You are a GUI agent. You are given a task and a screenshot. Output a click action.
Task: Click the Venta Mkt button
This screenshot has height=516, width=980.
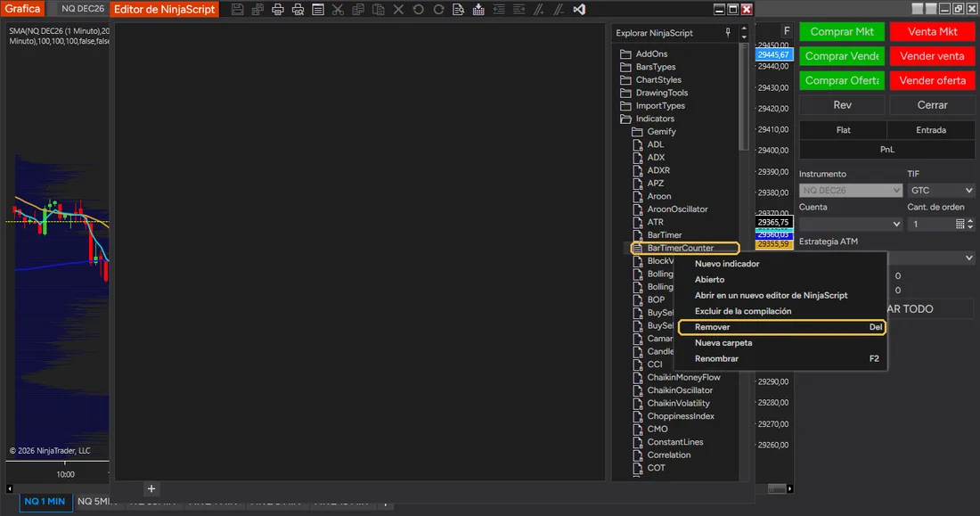pyautogui.click(x=933, y=31)
